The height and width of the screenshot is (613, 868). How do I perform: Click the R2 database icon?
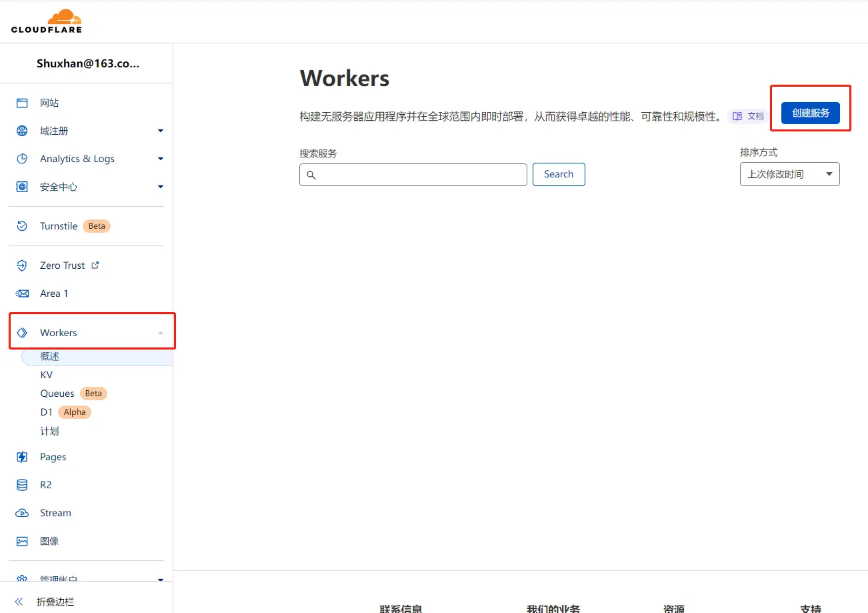[x=22, y=485]
